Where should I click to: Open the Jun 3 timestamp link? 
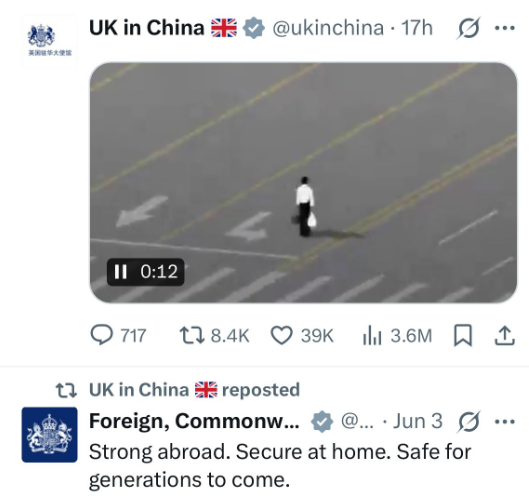coord(418,421)
